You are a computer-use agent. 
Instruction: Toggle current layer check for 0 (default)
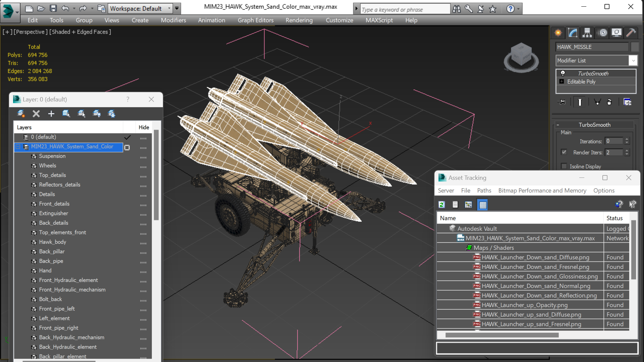(x=127, y=137)
